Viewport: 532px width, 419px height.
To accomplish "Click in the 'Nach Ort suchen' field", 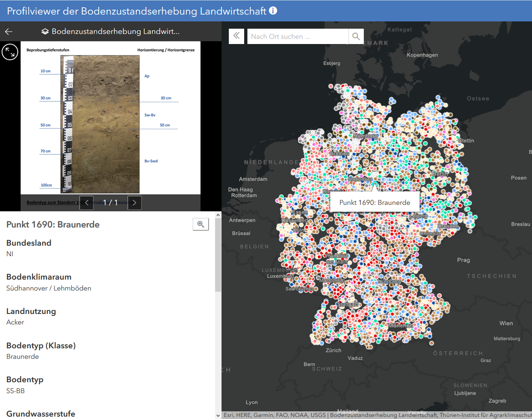I will 298,36.
